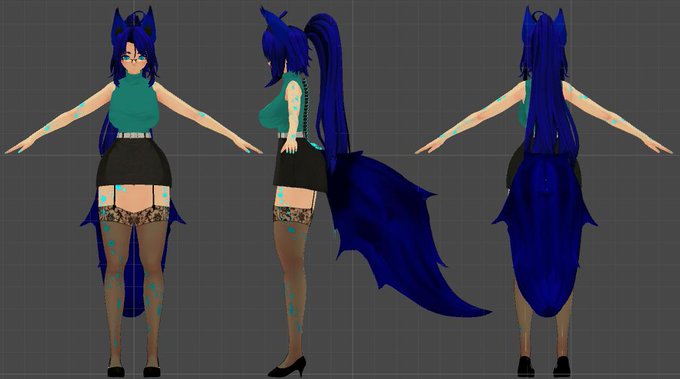The height and width of the screenshot is (379, 680).
Task: Click the teal top on front-facing model
Action: click(x=134, y=103)
